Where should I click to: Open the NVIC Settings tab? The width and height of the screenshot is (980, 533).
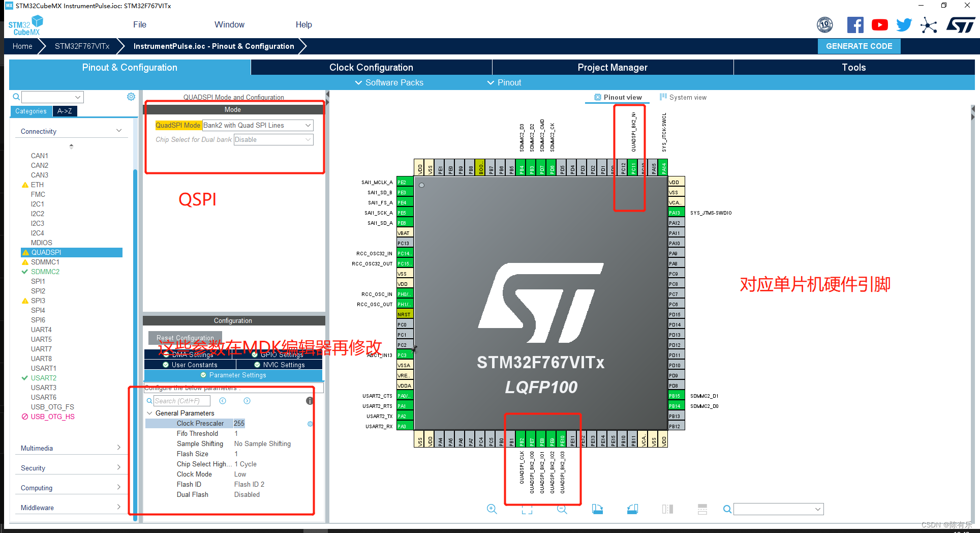pos(279,365)
